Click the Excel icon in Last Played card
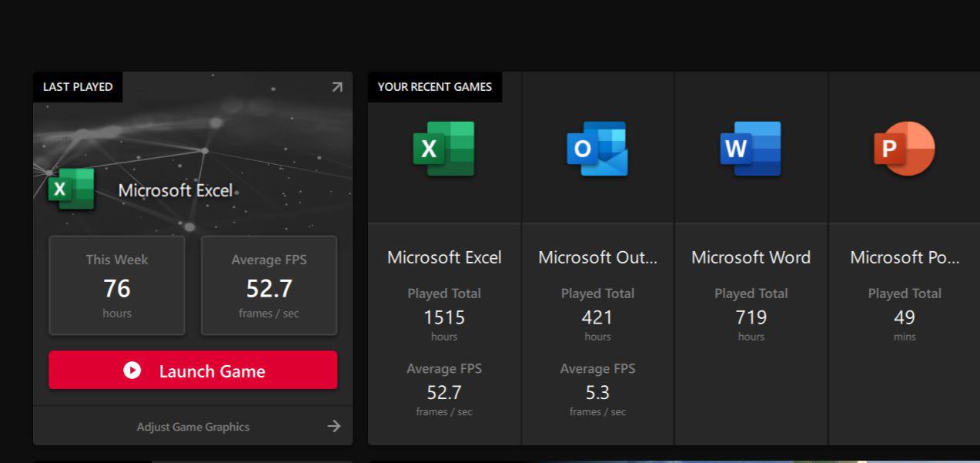This screenshot has height=463, width=980. click(71, 188)
